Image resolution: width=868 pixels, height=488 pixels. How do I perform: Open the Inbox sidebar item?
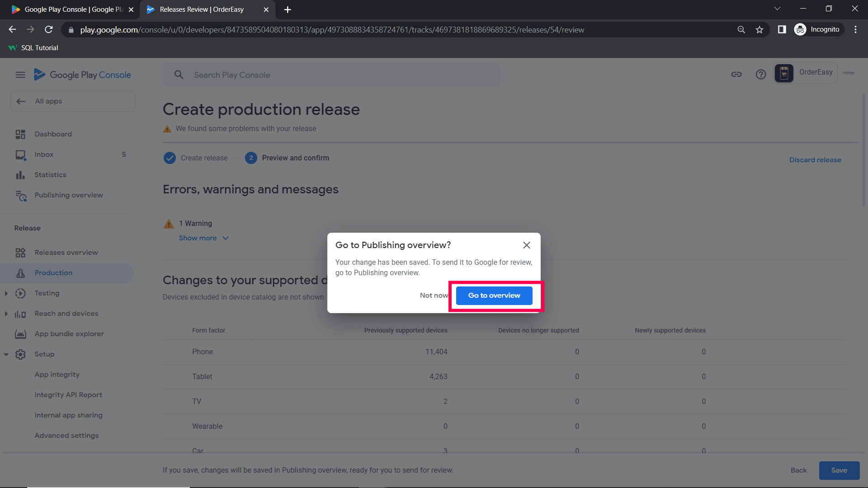click(x=44, y=155)
